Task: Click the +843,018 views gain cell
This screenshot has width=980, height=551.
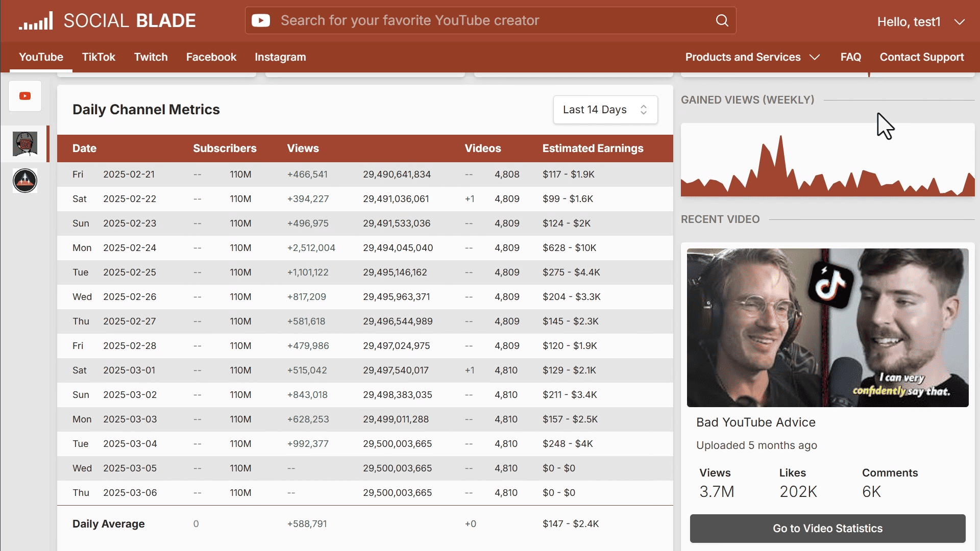Action: tap(307, 395)
